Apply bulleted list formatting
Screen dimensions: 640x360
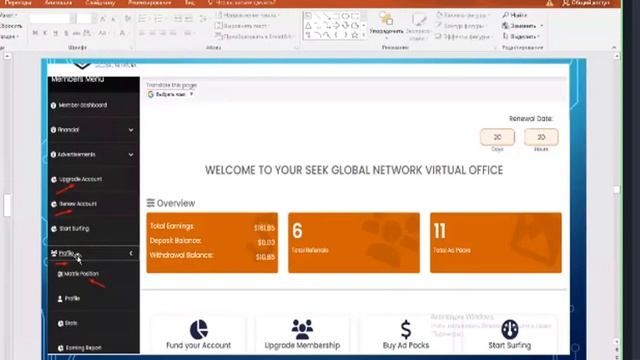[143, 19]
